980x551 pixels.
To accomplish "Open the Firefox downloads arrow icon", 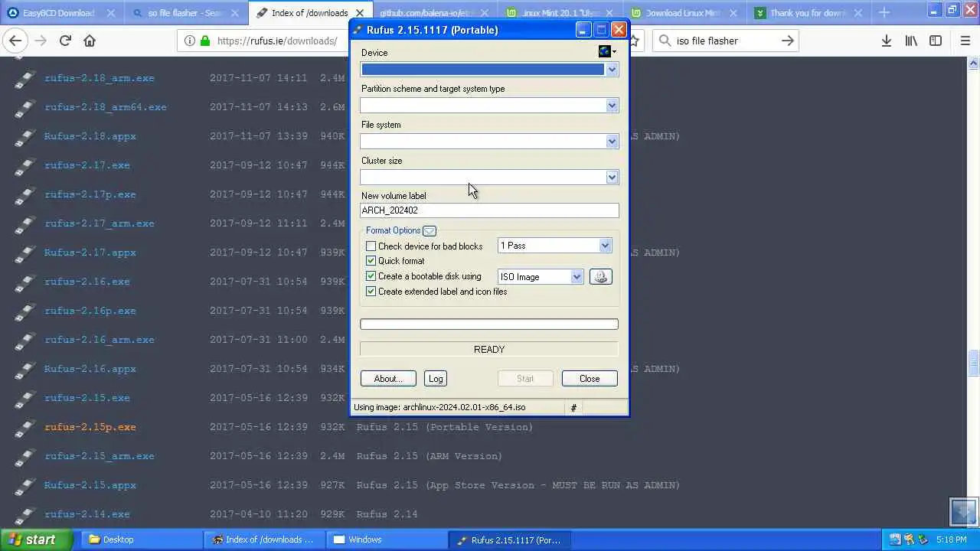I will click(887, 41).
